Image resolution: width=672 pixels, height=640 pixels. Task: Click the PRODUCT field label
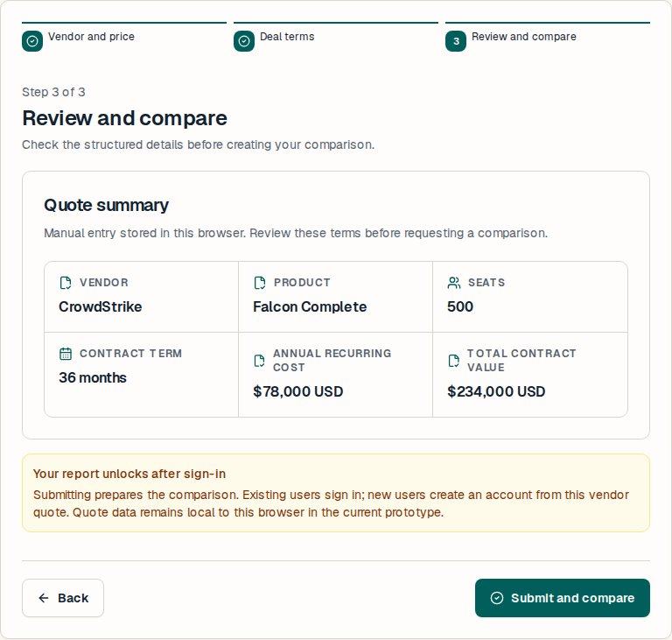pyautogui.click(x=302, y=283)
